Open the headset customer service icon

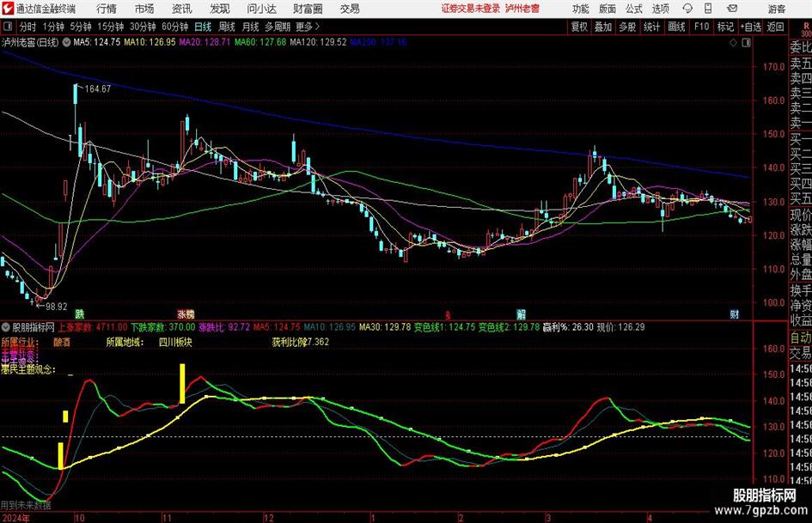point(687,9)
